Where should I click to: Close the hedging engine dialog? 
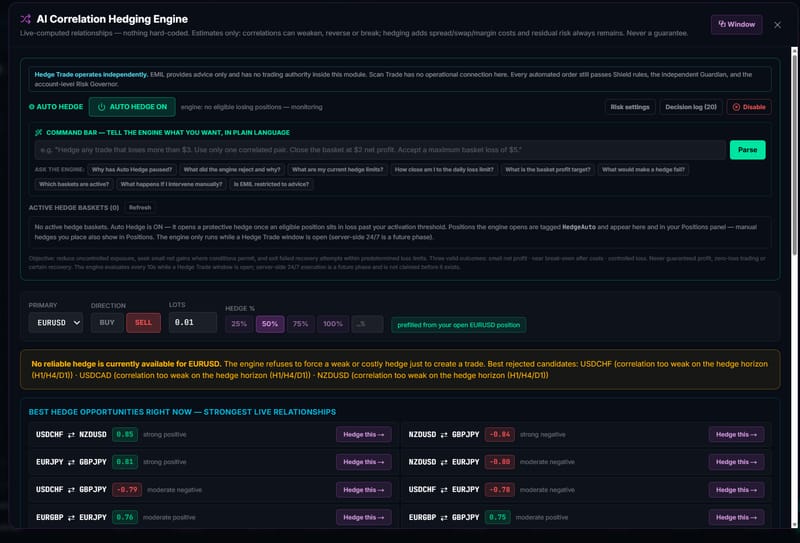tap(777, 25)
